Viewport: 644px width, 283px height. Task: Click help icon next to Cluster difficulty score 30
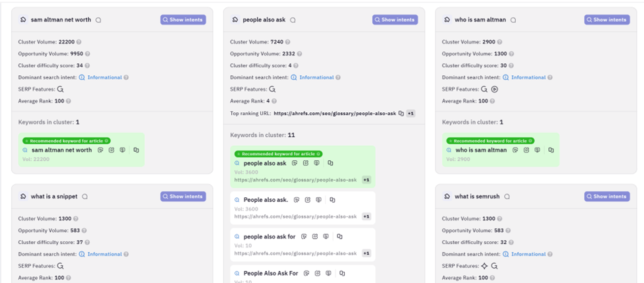[x=511, y=65]
